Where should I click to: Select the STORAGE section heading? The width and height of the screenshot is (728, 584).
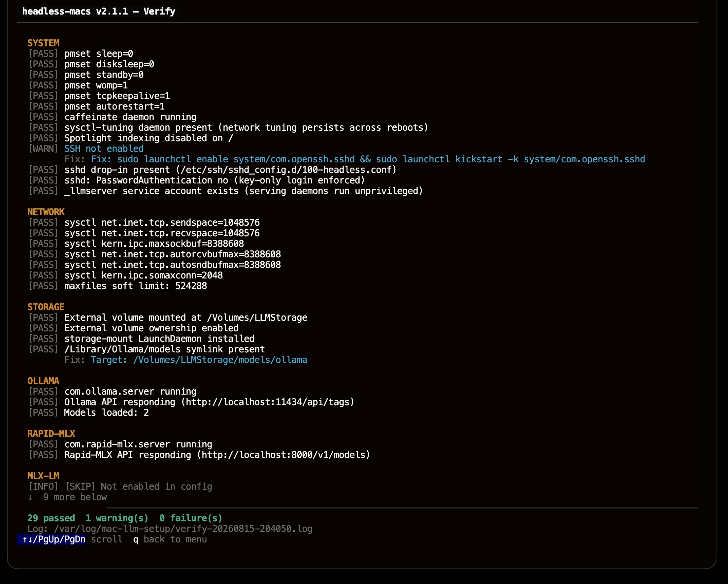coord(46,307)
